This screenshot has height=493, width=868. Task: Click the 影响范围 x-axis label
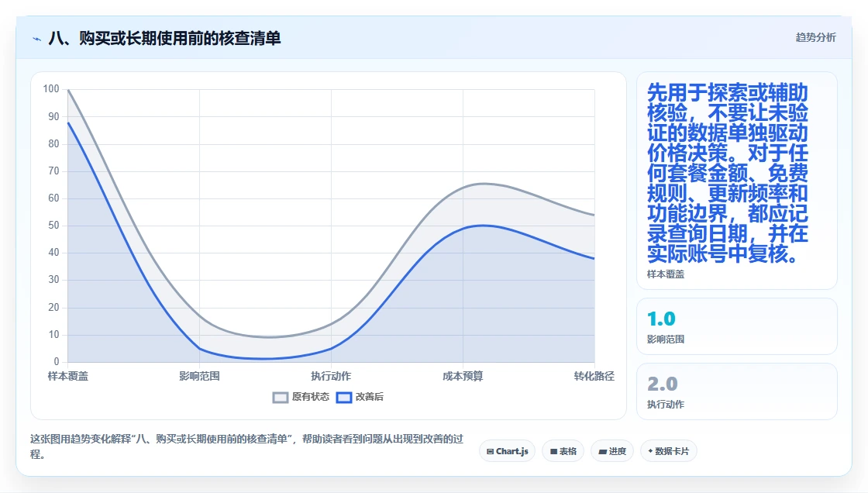(199, 376)
